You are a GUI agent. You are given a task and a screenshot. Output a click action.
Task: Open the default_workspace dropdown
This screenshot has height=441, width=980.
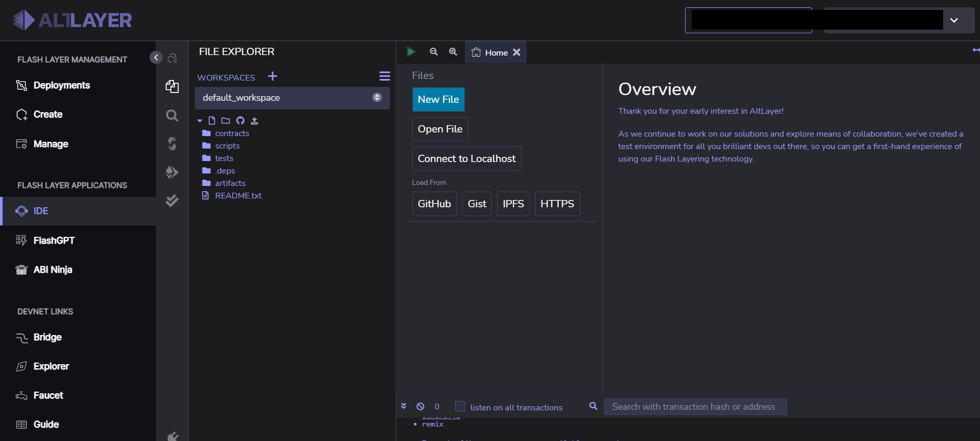click(x=292, y=98)
